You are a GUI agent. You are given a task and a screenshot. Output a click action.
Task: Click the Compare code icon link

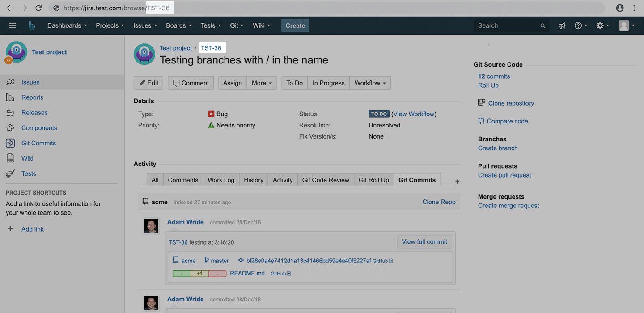[x=482, y=121]
